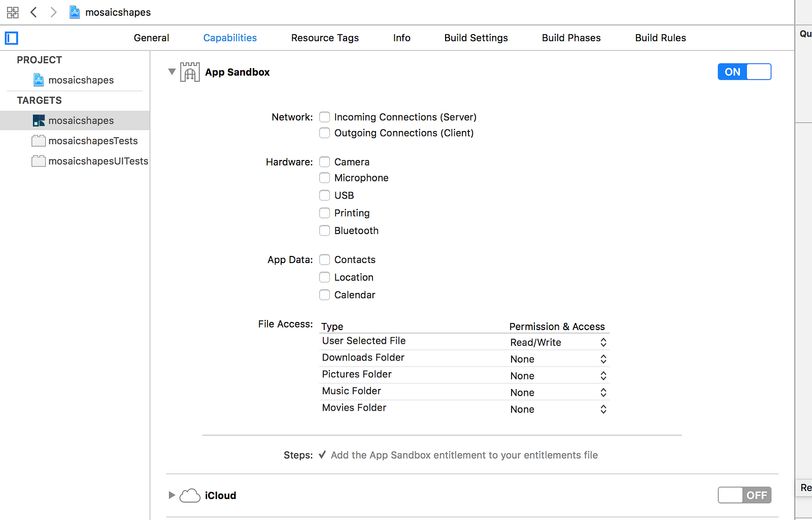Select the mosaicshapes target row
This screenshot has width=812, height=520.
coord(75,120)
